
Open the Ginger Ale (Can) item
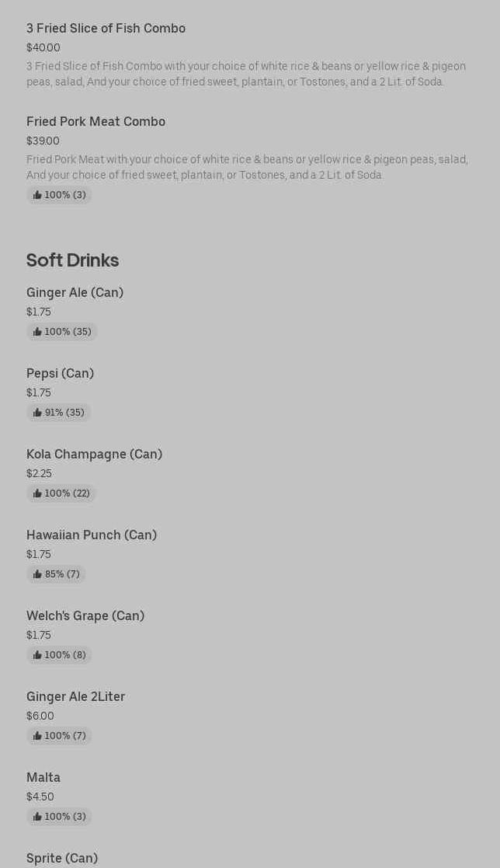pos(75,292)
